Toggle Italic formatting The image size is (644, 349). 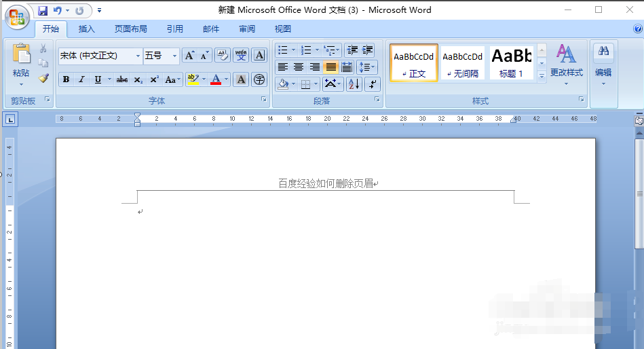point(81,79)
